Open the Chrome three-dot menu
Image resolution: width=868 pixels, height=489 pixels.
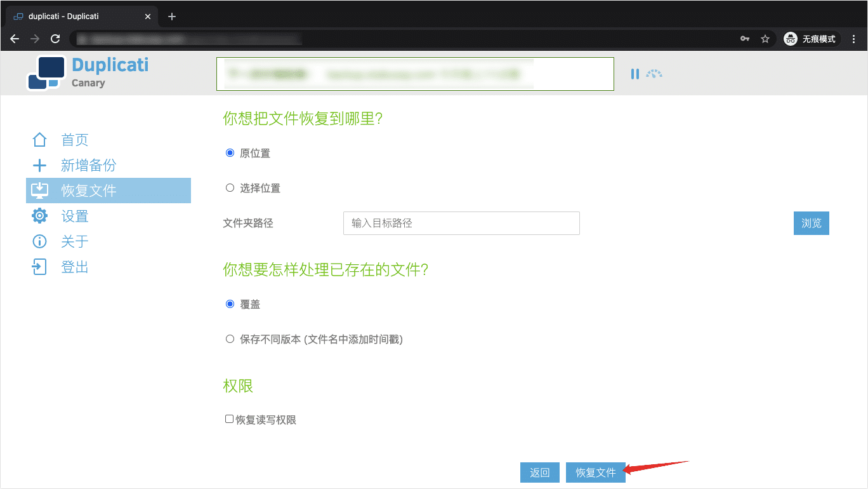(853, 39)
